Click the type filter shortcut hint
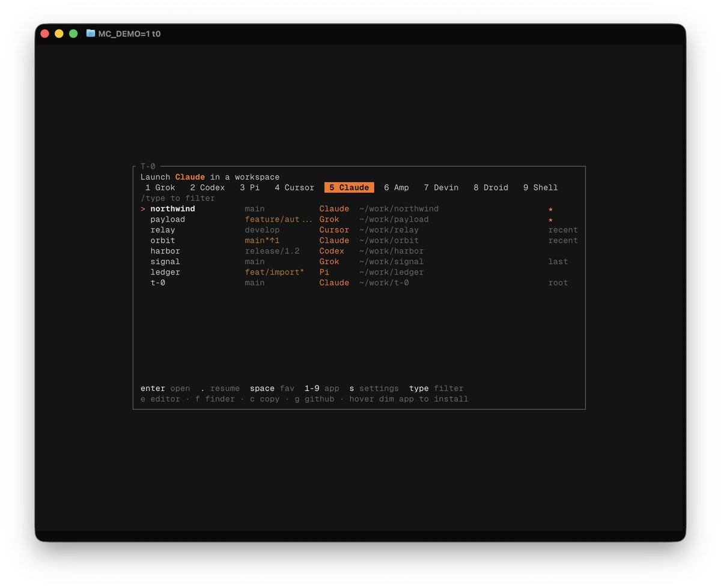 point(436,389)
